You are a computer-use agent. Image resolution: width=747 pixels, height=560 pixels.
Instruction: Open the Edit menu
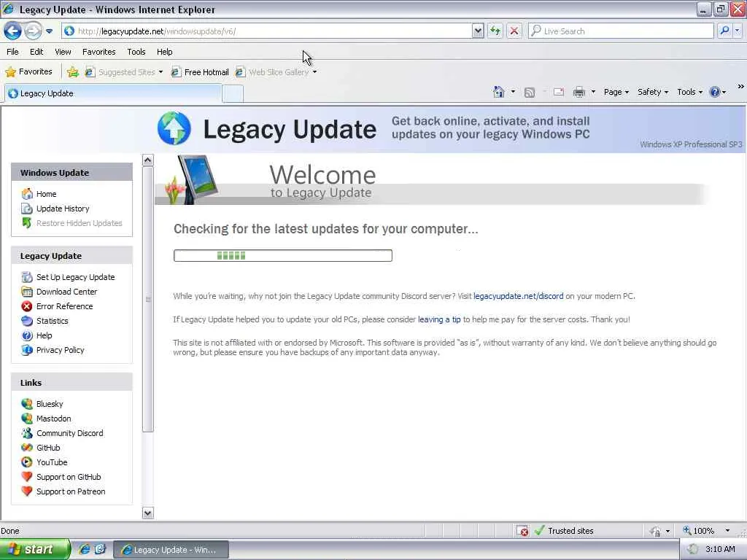point(36,52)
